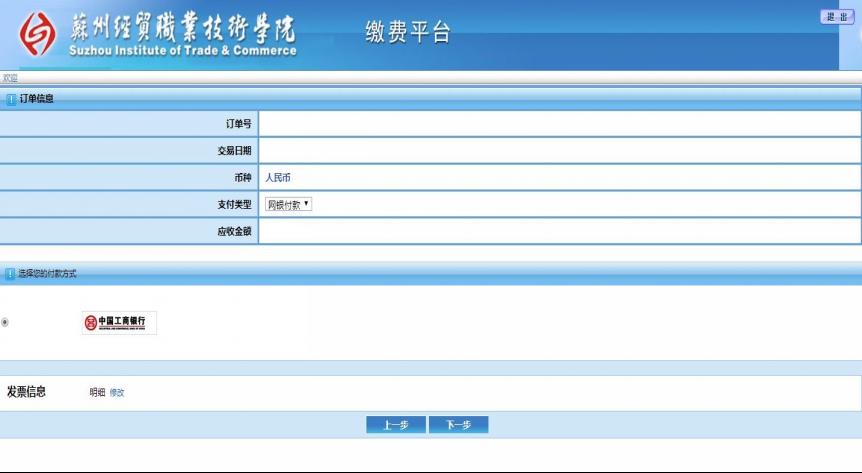862x473 pixels.
Task: Click the 明细 invoice detail text
Action: (97, 393)
